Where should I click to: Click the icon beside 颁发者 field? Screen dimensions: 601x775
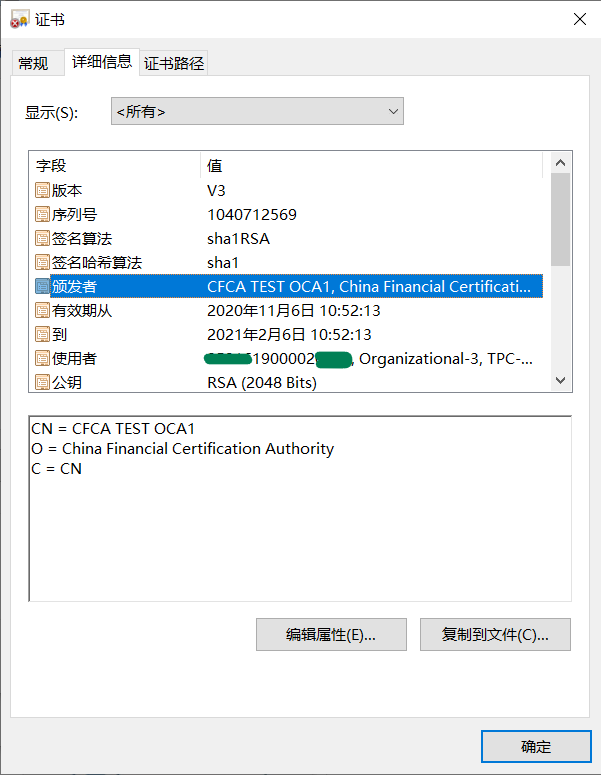pyautogui.click(x=43, y=286)
